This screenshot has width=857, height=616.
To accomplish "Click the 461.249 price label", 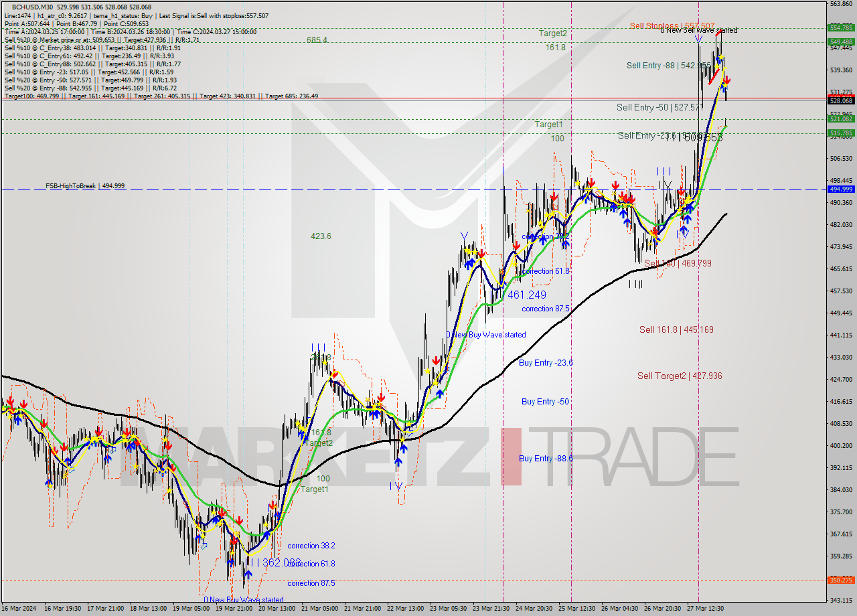I will coord(527,295).
